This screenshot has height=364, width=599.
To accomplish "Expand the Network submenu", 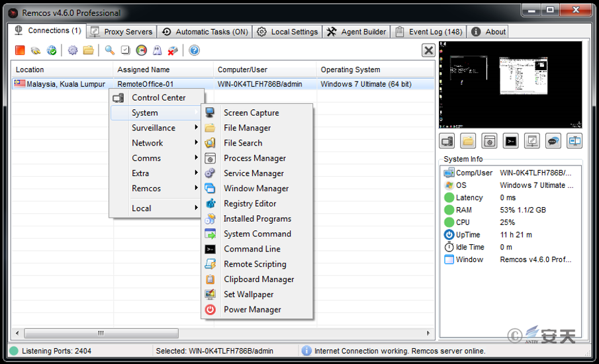I will 157,143.
